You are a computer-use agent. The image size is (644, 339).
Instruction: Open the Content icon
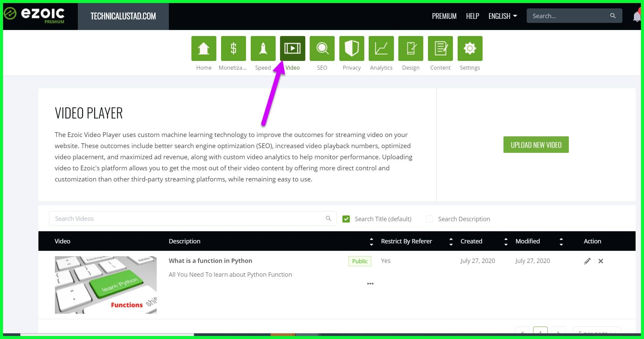tap(440, 48)
